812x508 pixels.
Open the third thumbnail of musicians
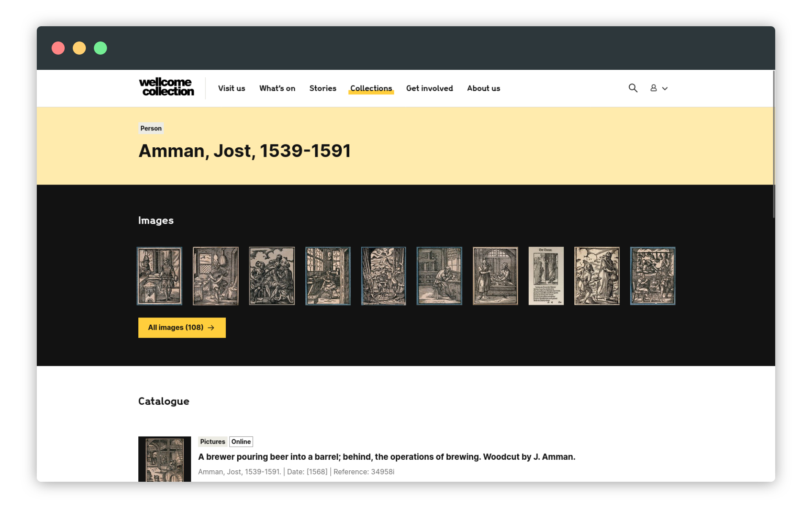(272, 276)
